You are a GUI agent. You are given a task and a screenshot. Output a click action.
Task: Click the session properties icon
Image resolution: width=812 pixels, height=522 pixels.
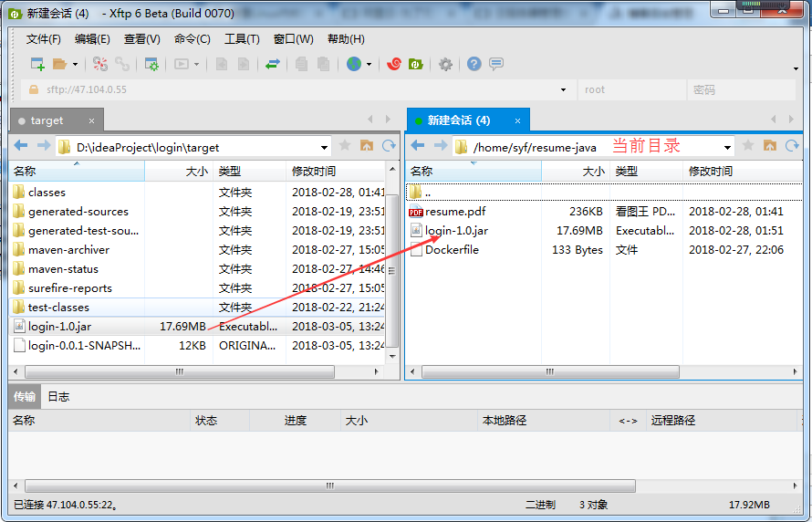tap(151, 64)
